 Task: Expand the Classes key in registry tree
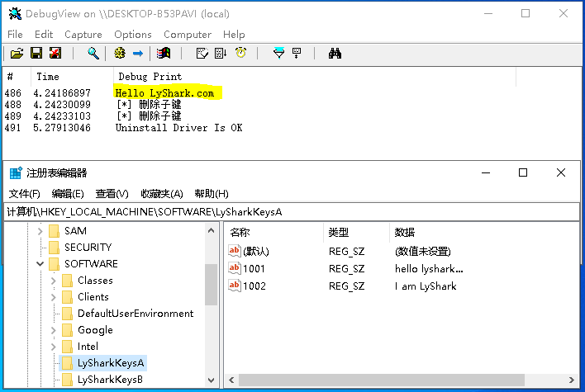(x=54, y=281)
